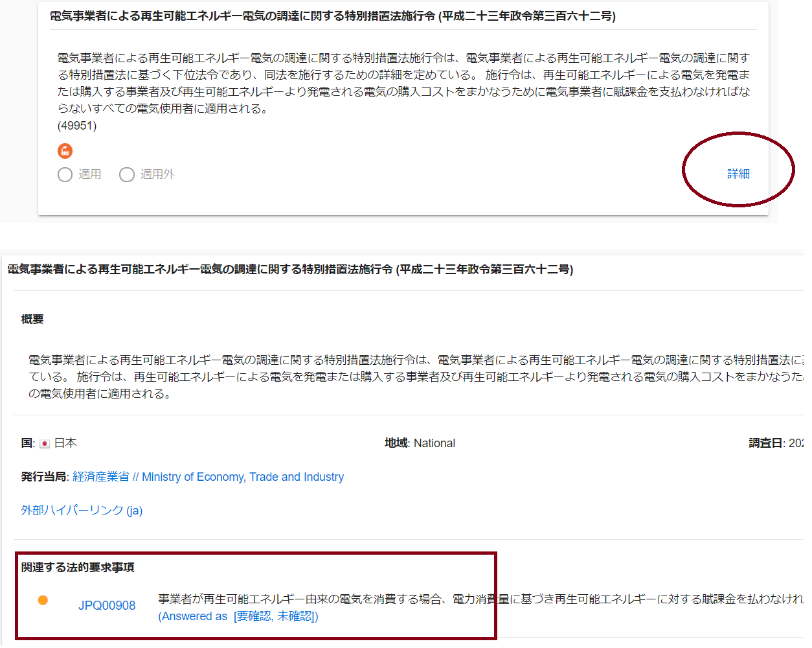Select the 適用 radio button
Image resolution: width=812 pixels, height=648 pixels.
[65, 174]
